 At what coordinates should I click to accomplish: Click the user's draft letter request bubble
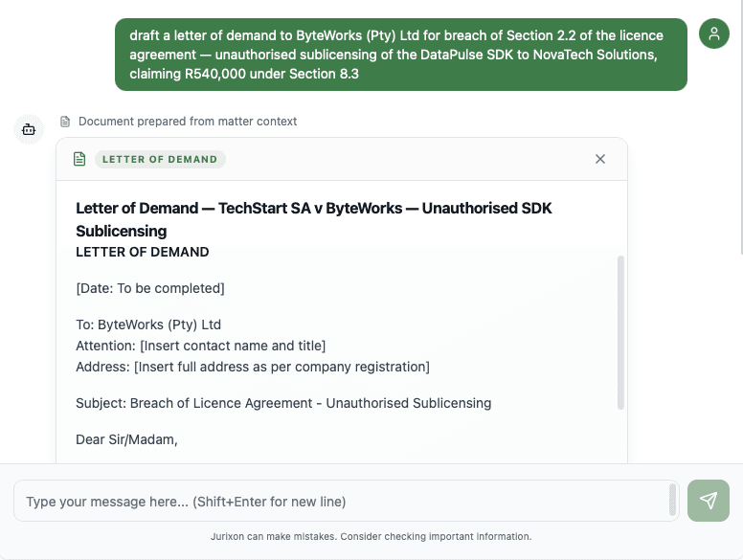[x=400, y=55]
